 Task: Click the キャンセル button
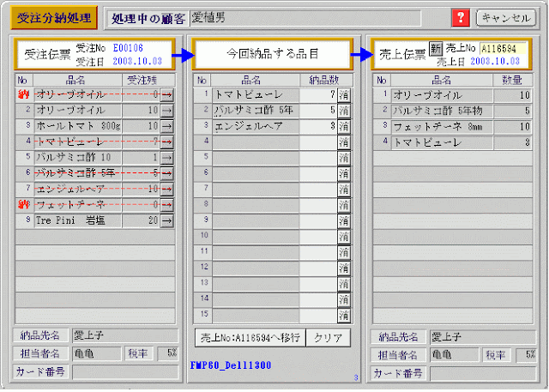(506, 18)
